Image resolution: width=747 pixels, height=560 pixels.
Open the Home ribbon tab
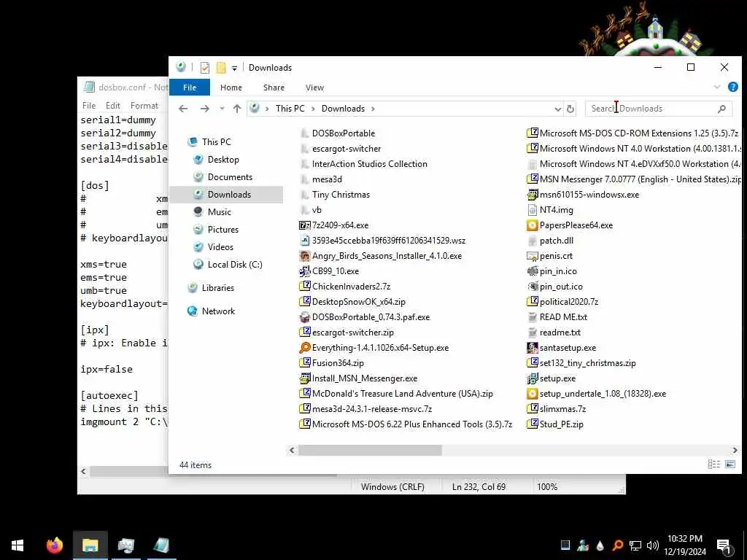[231, 87]
